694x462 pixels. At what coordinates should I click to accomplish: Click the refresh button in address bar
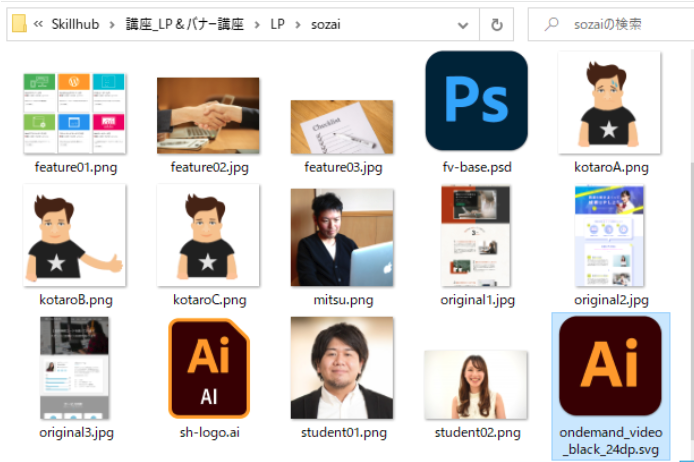coord(497,24)
